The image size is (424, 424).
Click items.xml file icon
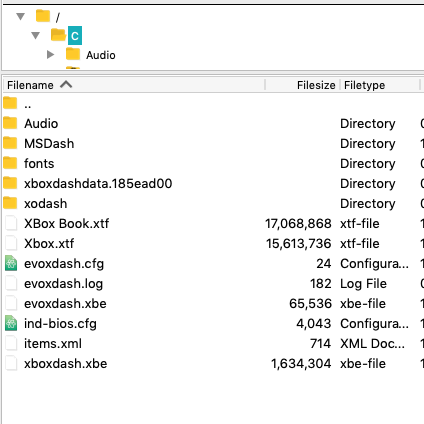[11, 343]
